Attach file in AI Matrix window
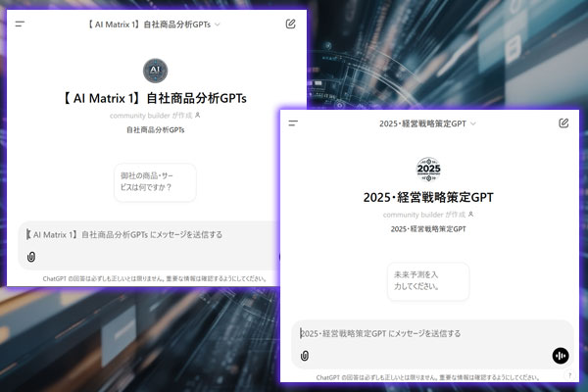The image size is (588, 392). (x=31, y=257)
